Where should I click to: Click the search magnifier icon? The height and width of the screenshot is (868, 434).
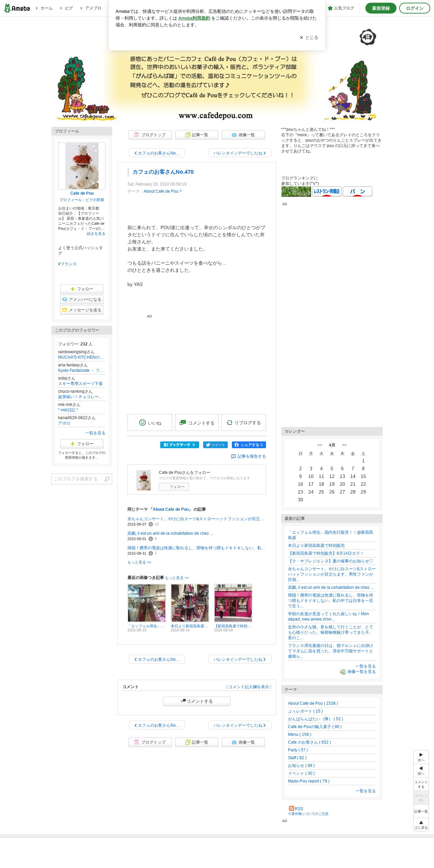click(107, 479)
